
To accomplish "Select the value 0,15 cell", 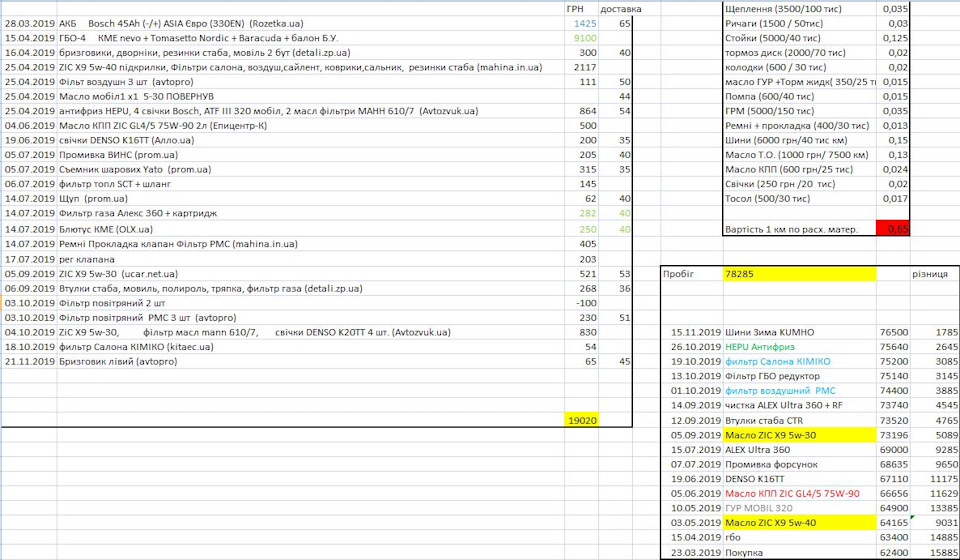I will point(893,140).
